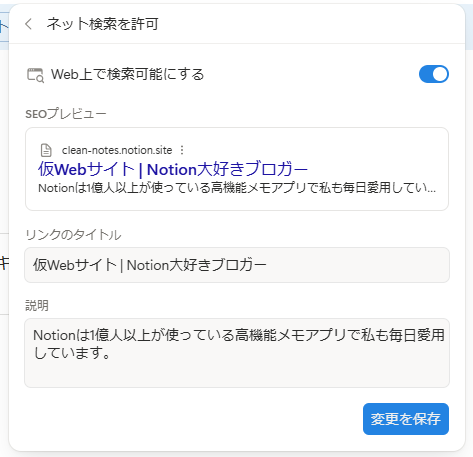The image size is (473, 457).
Task: Click the ネット検索を許可 header title
Action: [x=103, y=24]
